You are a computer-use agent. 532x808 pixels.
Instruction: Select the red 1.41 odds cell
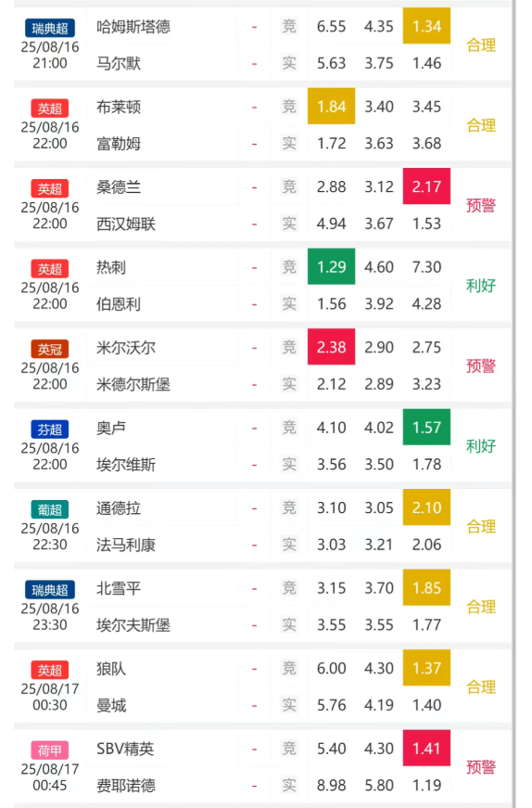coord(426,748)
